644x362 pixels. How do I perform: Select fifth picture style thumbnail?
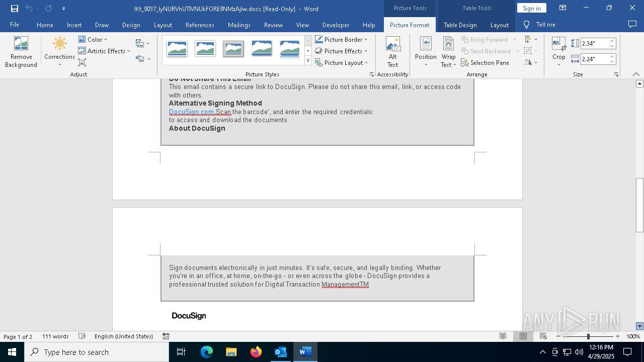(x=290, y=49)
